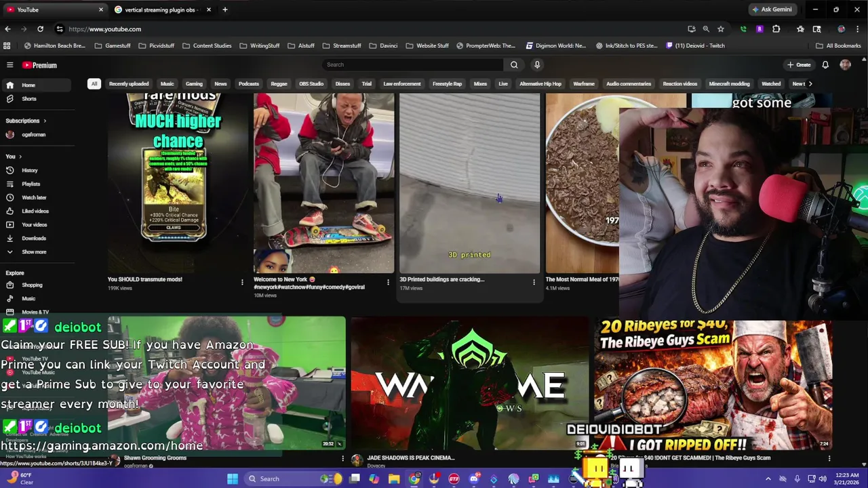This screenshot has width=868, height=488.
Task: Open the YouTube guide hamburger menu
Action: click(x=9, y=65)
